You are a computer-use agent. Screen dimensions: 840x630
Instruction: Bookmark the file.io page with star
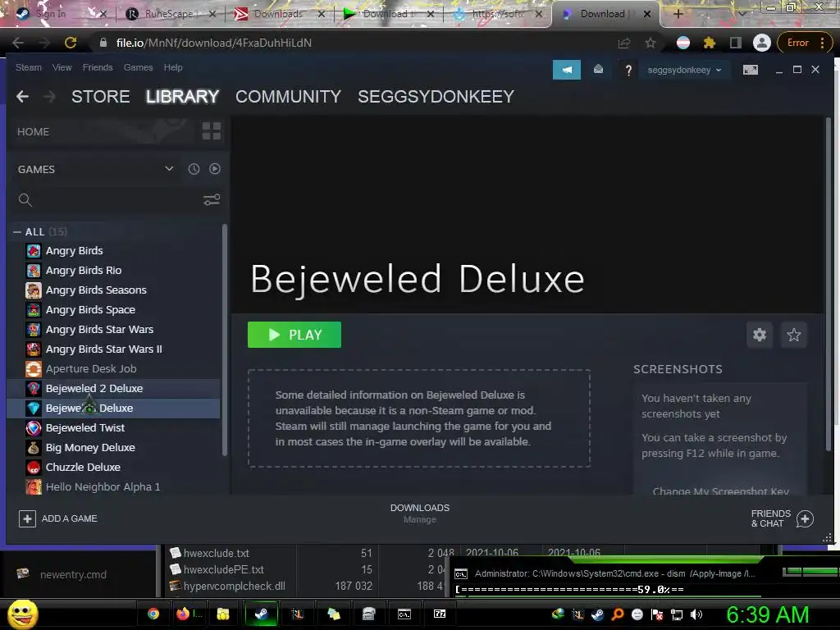point(651,43)
